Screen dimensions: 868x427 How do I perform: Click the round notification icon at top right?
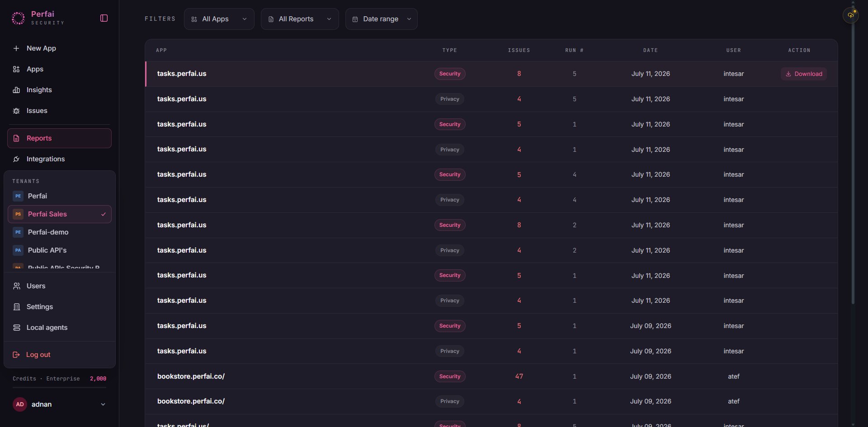(x=851, y=15)
